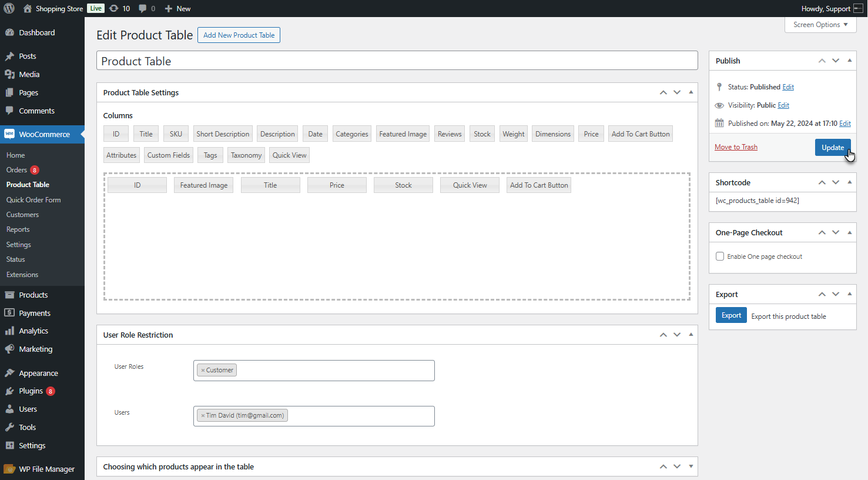Add the SKU column button
The height and width of the screenshot is (480, 868).
(x=176, y=134)
